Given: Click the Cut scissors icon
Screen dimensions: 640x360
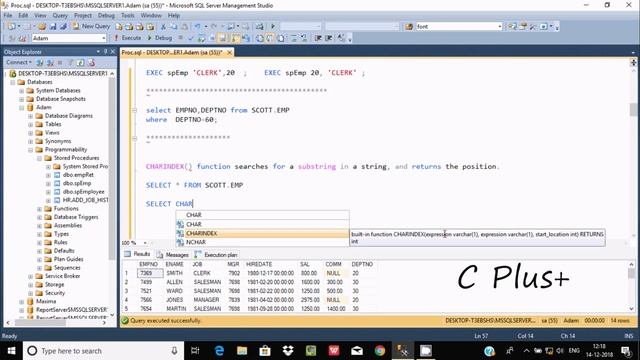Looking at the screenshot, I should 163,27.
